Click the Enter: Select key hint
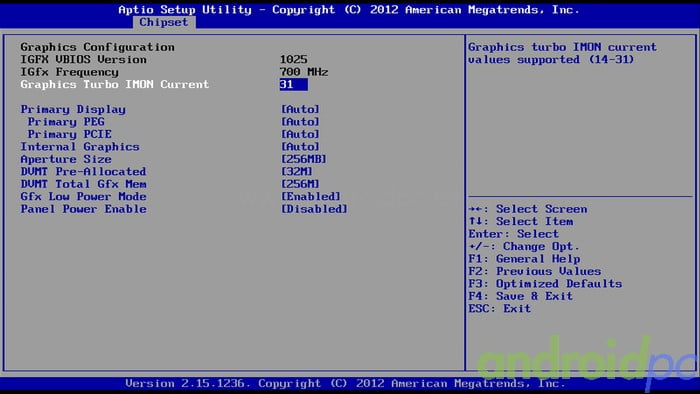 pos(514,234)
